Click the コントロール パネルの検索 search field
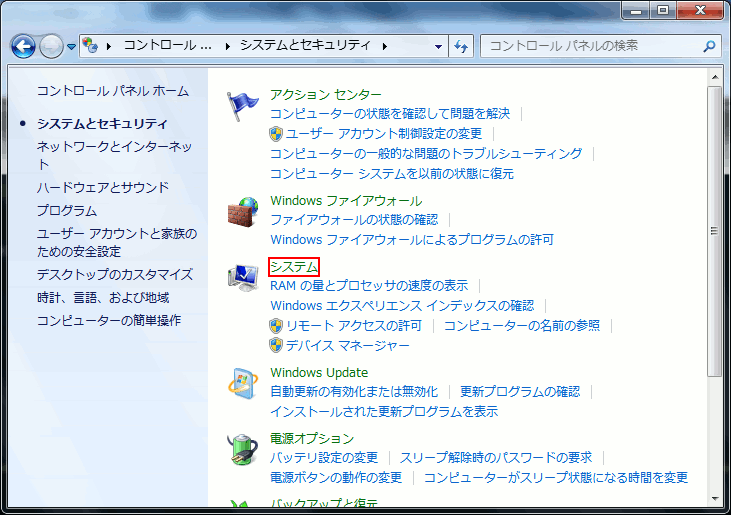This screenshot has width=731, height=515. click(590, 46)
